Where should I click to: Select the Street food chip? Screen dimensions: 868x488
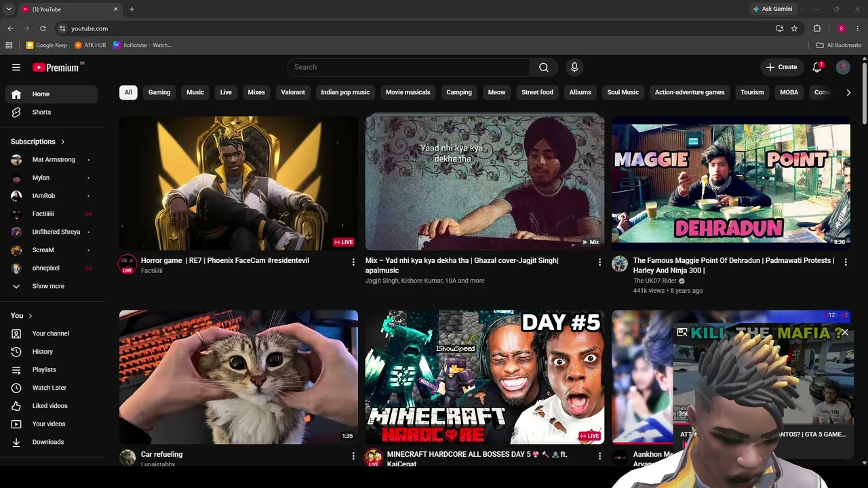pyautogui.click(x=537, y=92)
